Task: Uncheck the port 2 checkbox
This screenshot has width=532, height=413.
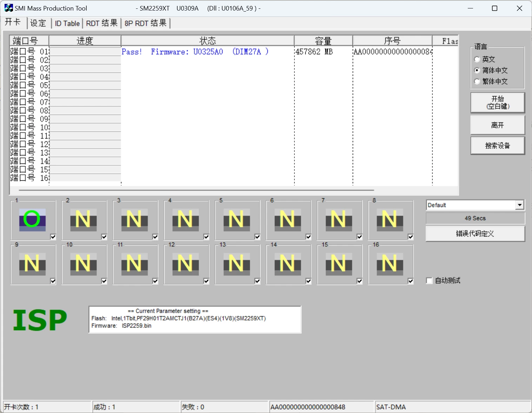Action: point(104,237)
